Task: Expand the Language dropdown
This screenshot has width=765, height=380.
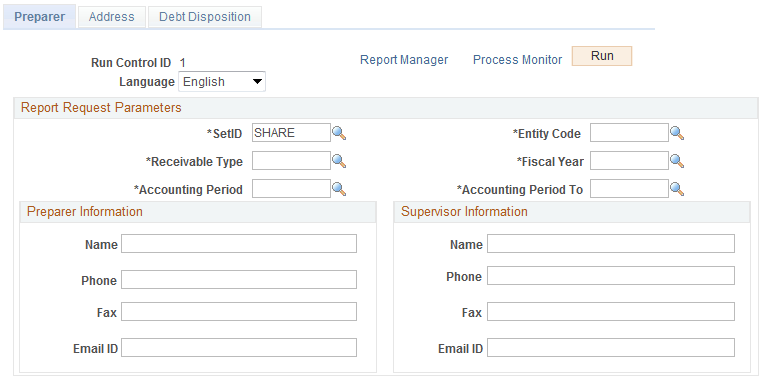Action: [222, 81]
